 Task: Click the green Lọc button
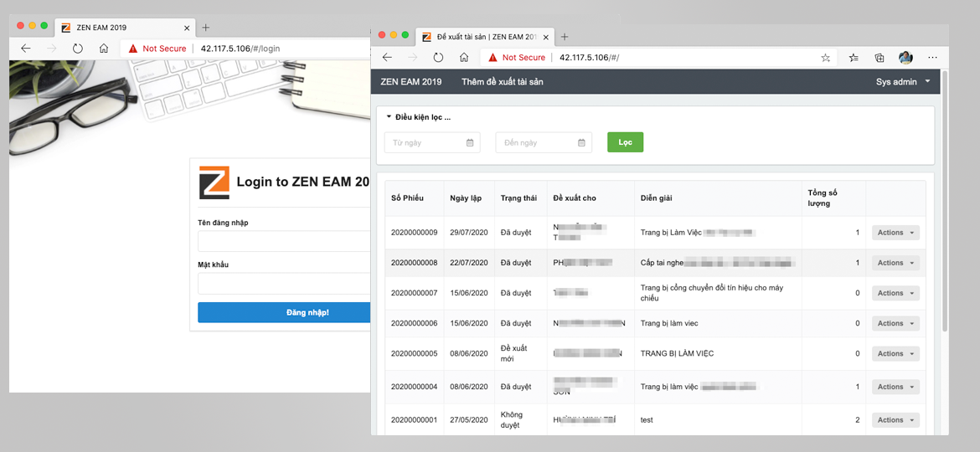pyautogui.click(x=625, y=142)
